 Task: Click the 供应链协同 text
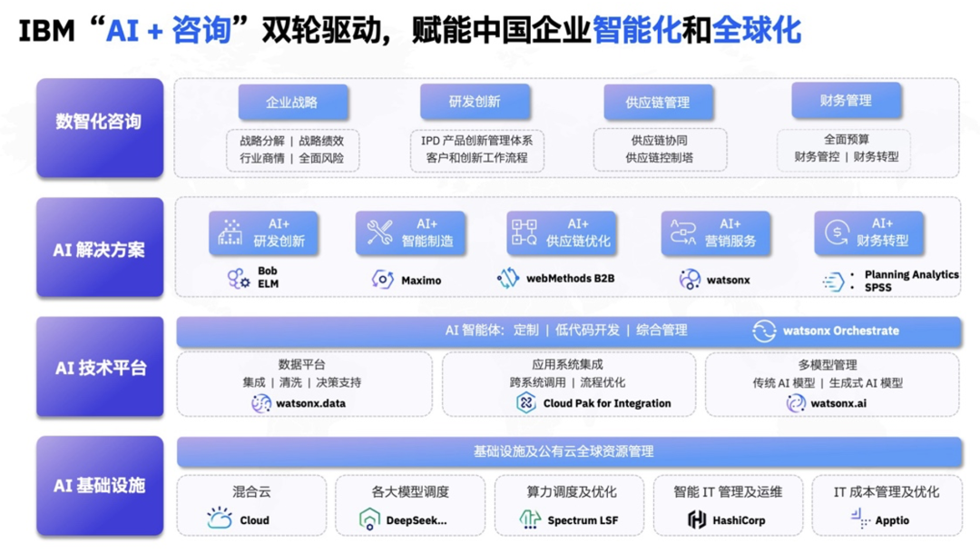(660, 140)
